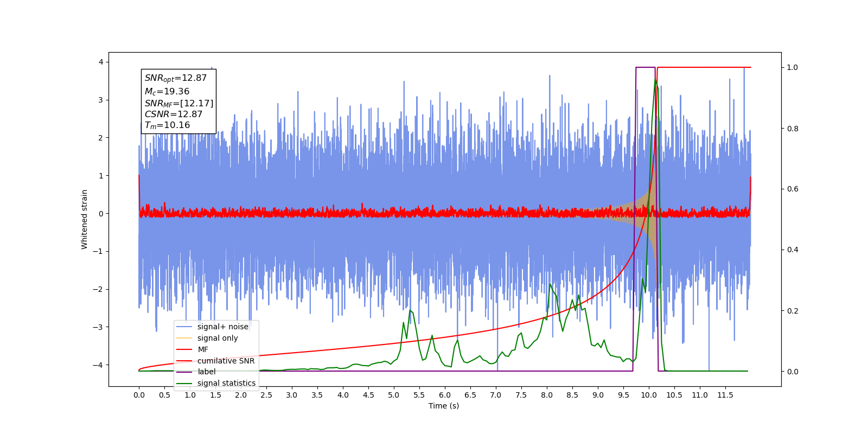Click the Mc=19.36 annotation line

click(167, 92)
